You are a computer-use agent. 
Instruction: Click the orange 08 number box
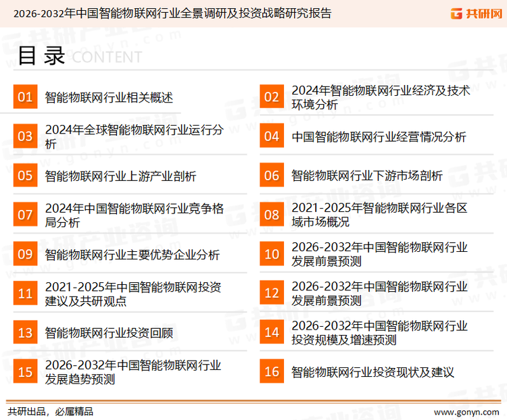(x=272, y=215)
